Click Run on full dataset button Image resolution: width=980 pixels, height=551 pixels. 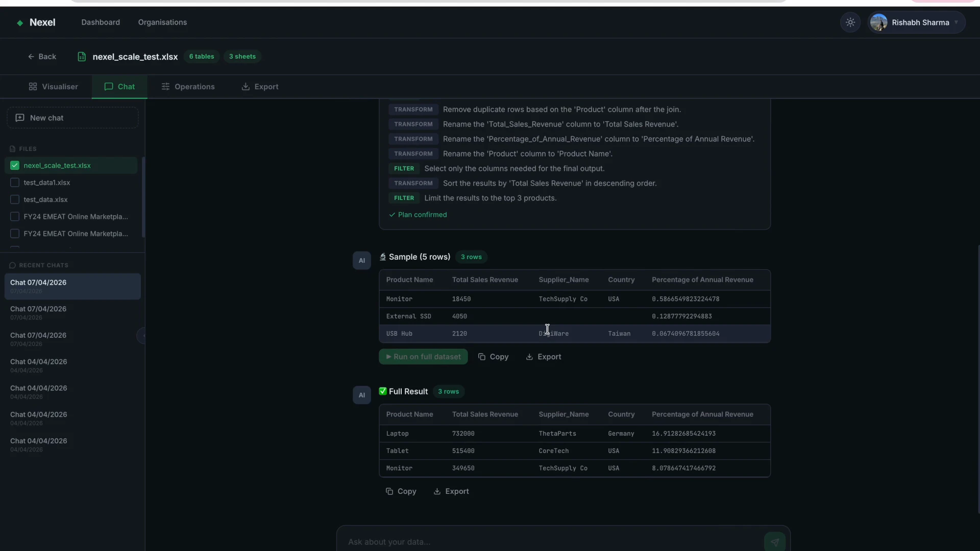click(423, 357)
